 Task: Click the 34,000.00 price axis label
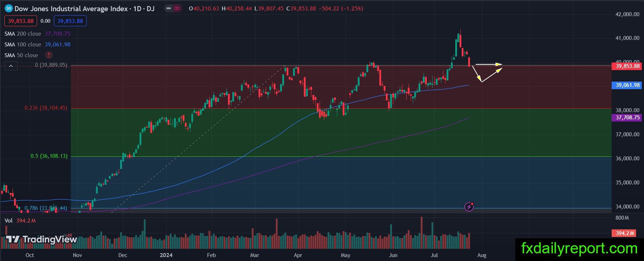coord(627,207)
